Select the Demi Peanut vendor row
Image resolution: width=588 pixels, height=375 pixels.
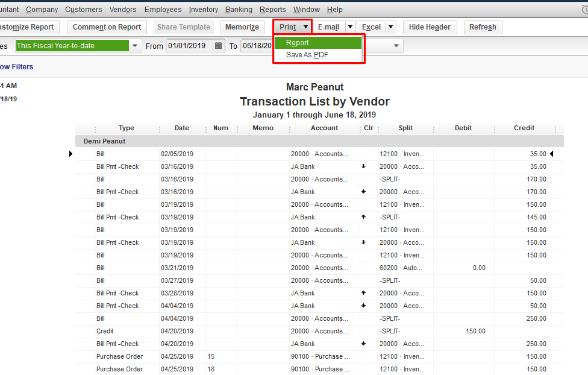(x=319, y=141)
